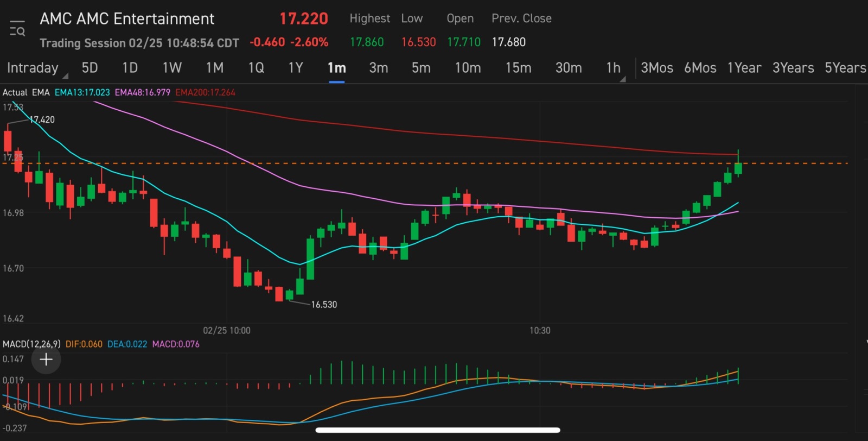The height and width of the screenshot is (441, 868).
Task: Switch to the 15m interval
Action: click(518, 68)
